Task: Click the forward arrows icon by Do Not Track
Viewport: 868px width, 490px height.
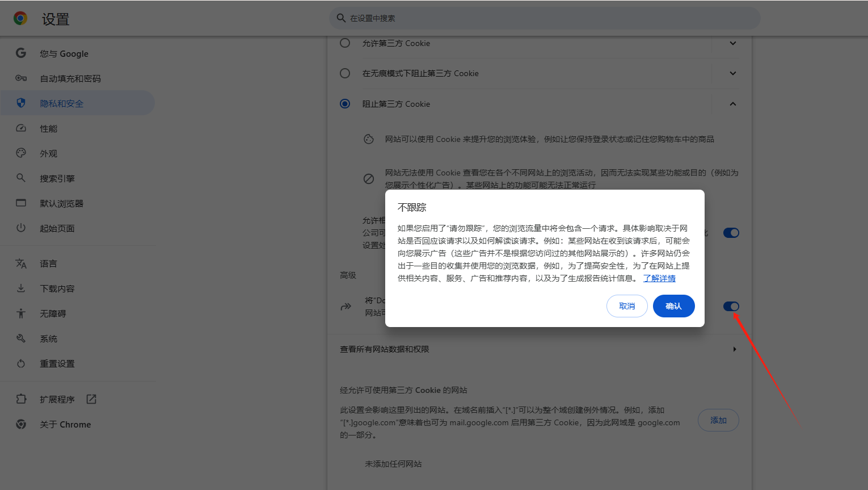Action: click(x=345, y=307)
